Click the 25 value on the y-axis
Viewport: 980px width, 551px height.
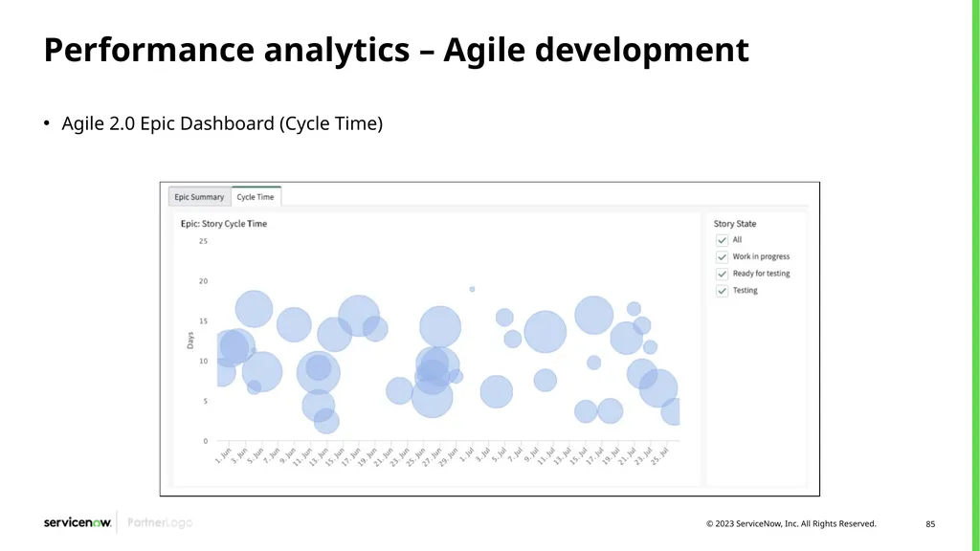click(x=203, y=241)
